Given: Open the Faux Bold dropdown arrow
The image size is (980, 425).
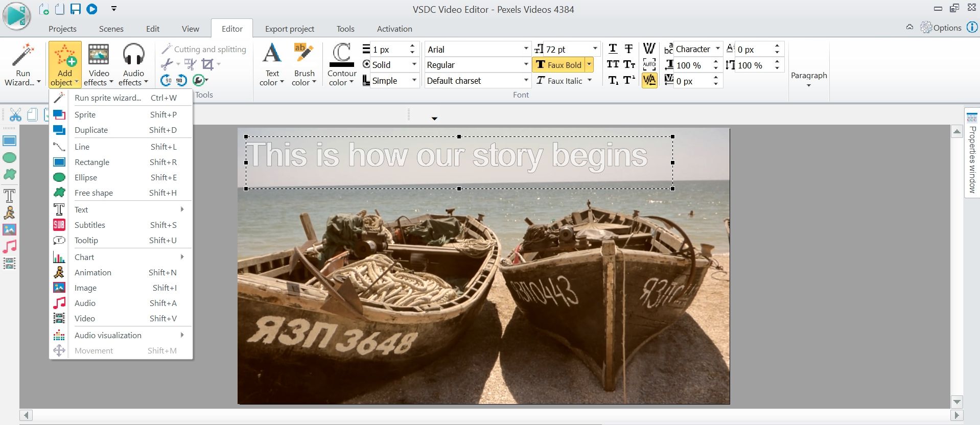Looking at the screenshot, I should pyautogui.click(x=589, y=65).
